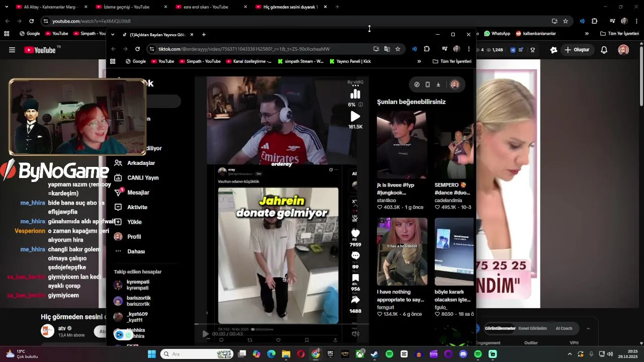Select 'AI Coach' tab in vidIQ panel

[563, 328]
